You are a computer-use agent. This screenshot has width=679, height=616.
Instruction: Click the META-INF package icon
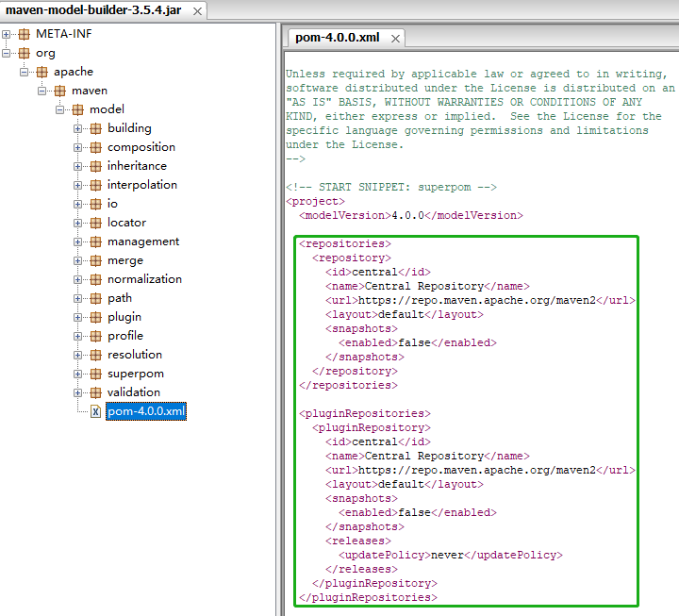click(25, 34)
